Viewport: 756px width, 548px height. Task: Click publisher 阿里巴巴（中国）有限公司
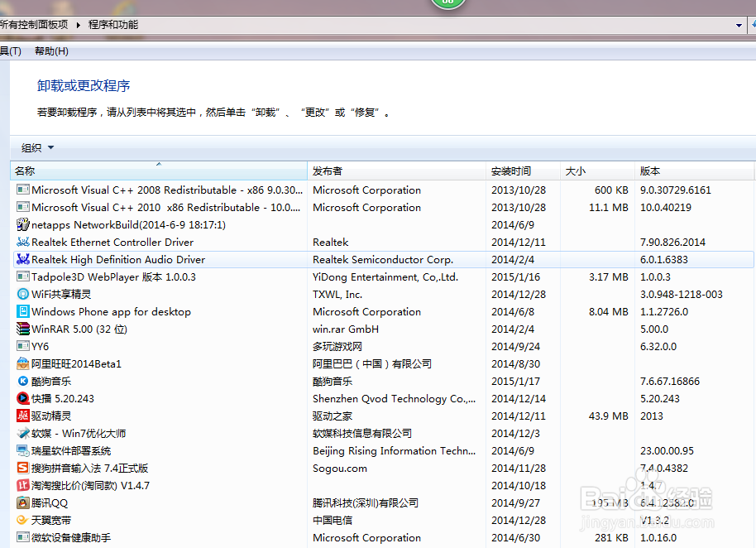point(372,363)
